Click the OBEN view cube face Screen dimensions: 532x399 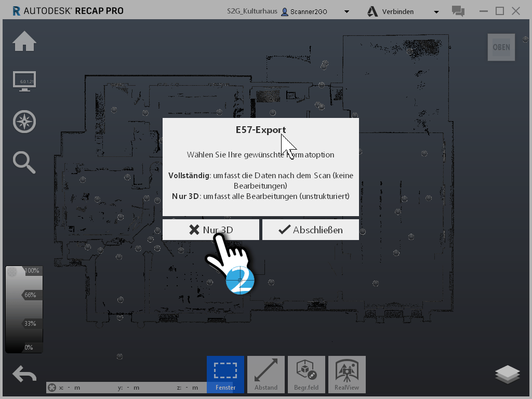tap(501, 47)
